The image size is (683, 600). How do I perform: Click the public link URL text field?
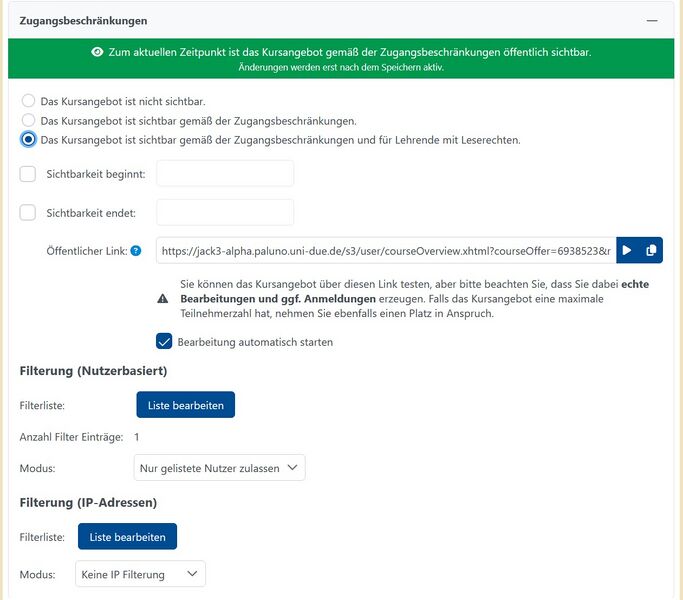coord(385,250)
